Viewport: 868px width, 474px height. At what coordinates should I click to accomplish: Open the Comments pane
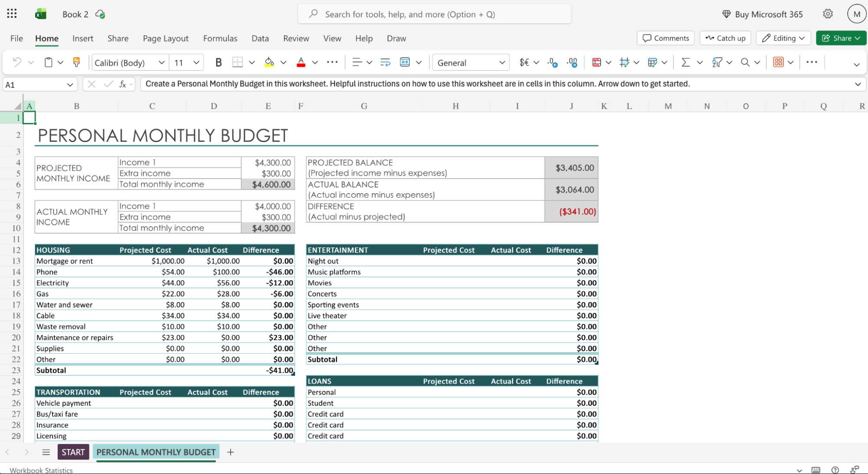pyautogui.click(x=666, y=38)
